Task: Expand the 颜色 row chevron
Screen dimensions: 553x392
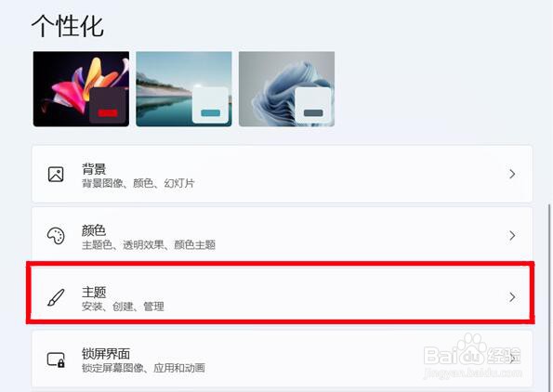Action: pyautogui.click(x=512, y=236)
